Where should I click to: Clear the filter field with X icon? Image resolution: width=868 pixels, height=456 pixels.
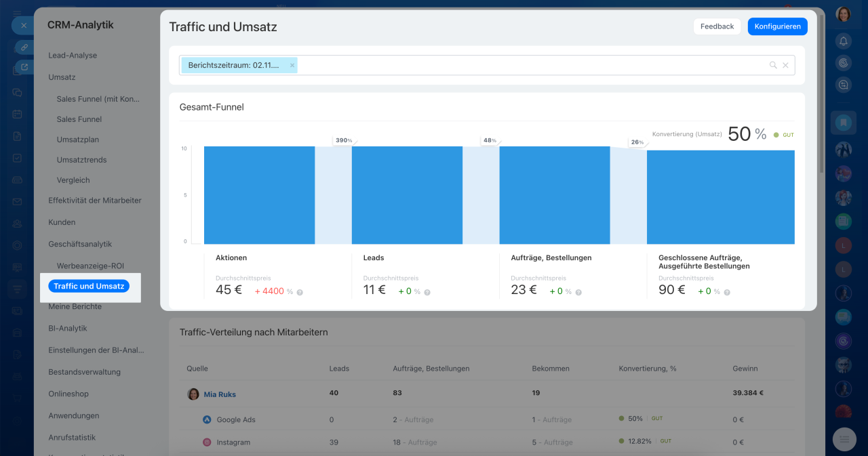(785, 66)
